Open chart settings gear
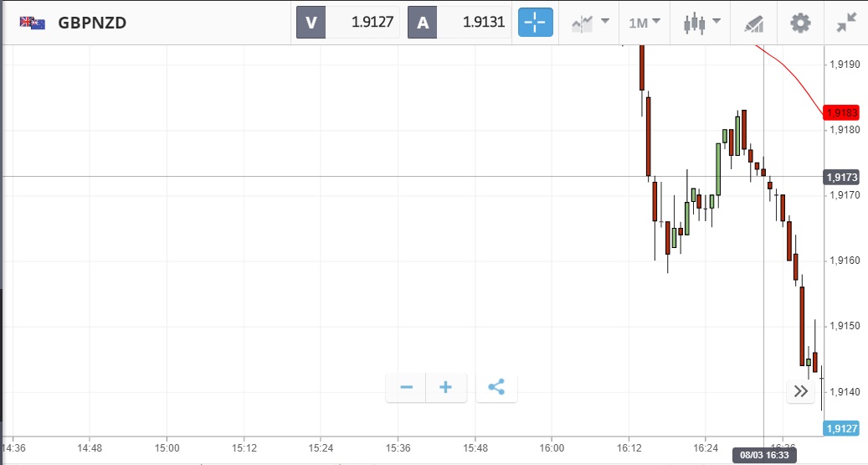The width and height of the screenshot is (868, 465). (x=800, y=23)
